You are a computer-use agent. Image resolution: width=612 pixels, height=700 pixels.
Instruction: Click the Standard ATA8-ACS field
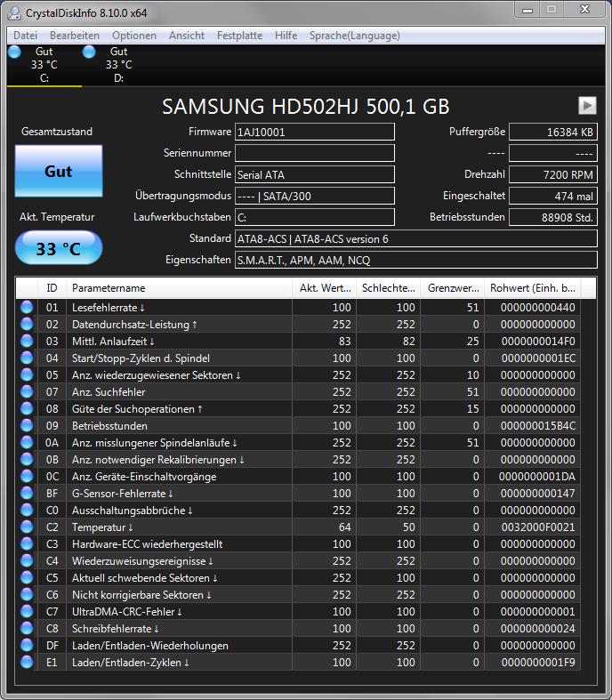[416, 239]
